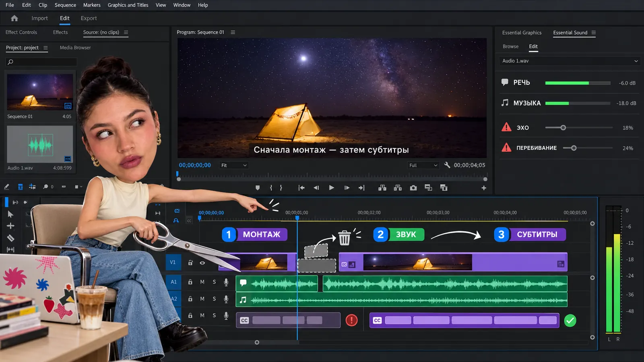
Task: Click the pencil icon in project panel footer
Action: (x=6, y=187)
